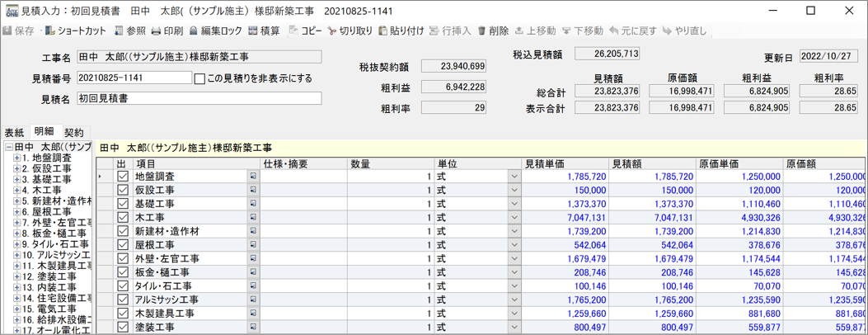
Task: Select 6. 屋根工事 in the tree
Action: click(x=45, y=211)
